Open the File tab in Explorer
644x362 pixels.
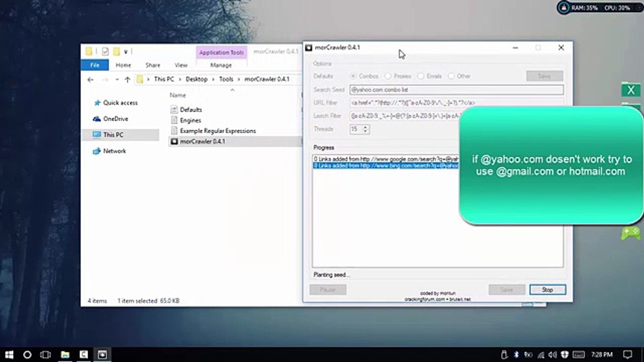95,65
